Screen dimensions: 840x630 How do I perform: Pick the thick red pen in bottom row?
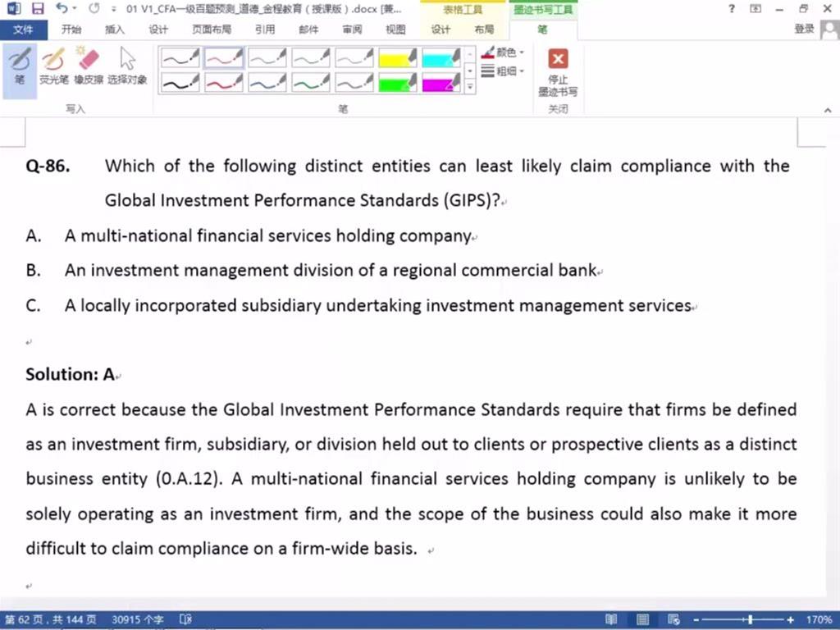[224, 83]
